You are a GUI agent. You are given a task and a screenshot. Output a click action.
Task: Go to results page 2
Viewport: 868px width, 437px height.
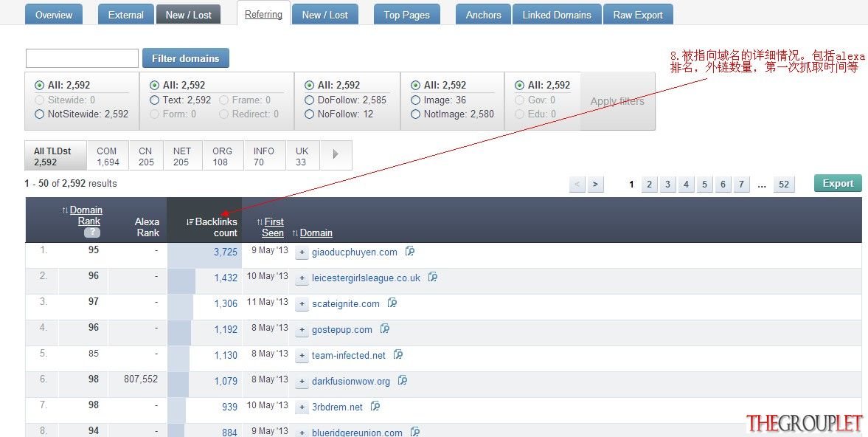click(x=649, y=185)
